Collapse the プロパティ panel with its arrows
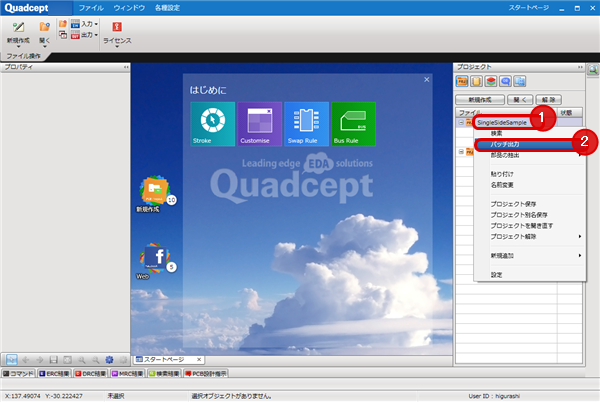This screenshot has width=600, height=402. (x=126, y=67)
